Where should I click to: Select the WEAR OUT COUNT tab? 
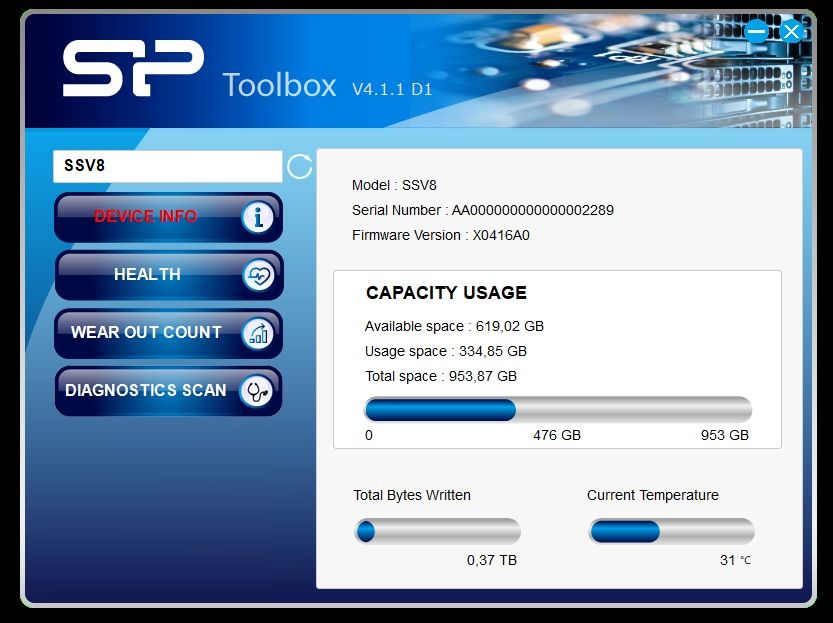(168, 334)
